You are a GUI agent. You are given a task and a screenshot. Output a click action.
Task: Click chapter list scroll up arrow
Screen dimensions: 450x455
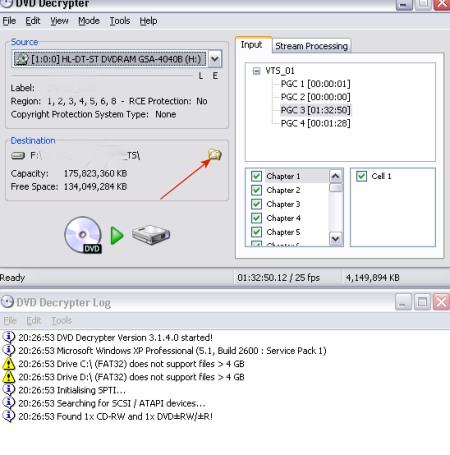click(x=336, y=176)
